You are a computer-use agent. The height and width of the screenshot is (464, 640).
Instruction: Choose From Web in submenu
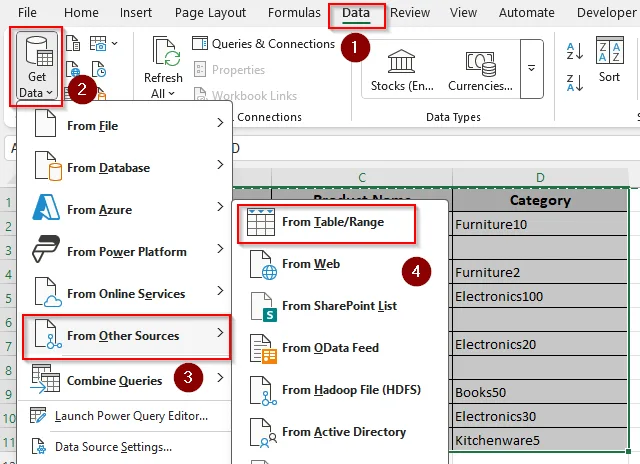point(339,264)
